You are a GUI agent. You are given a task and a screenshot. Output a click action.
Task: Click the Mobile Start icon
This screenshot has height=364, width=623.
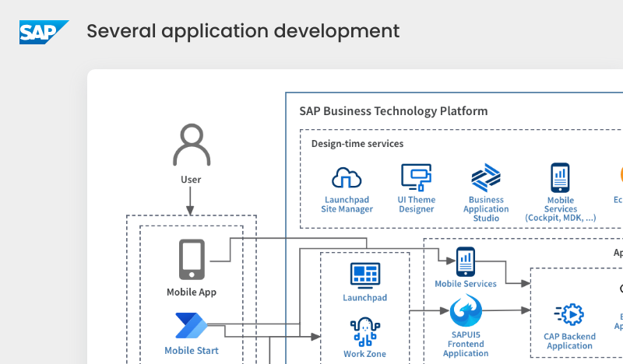pyautogui.click(x=191, y=325)
